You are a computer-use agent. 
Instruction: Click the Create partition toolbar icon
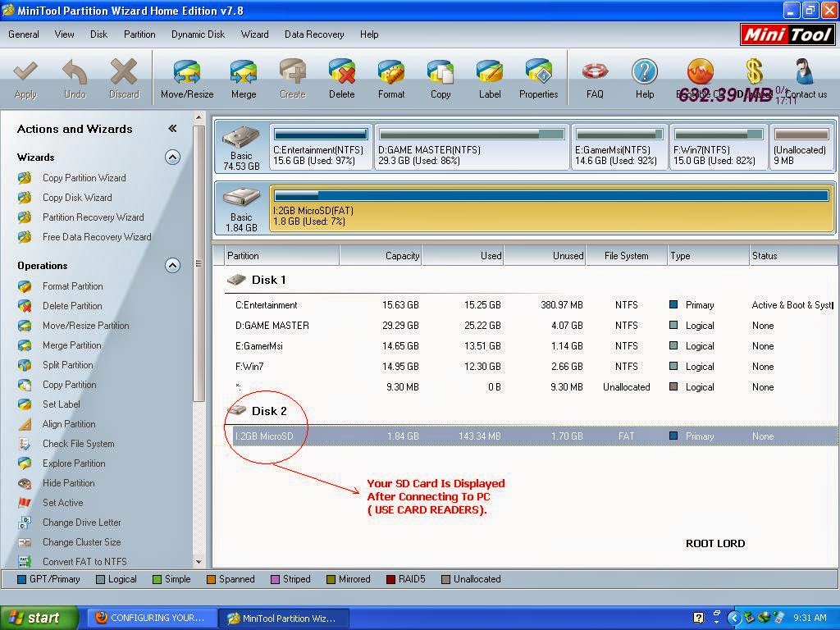[293, 72]
